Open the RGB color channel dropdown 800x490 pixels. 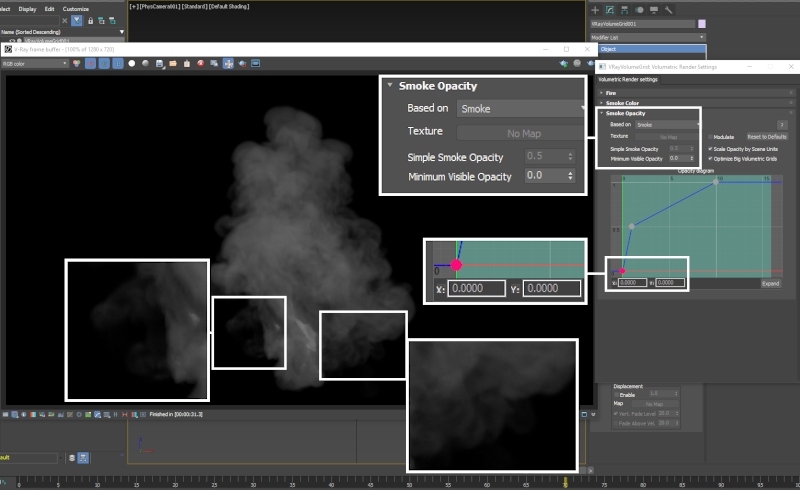[35, 63]
